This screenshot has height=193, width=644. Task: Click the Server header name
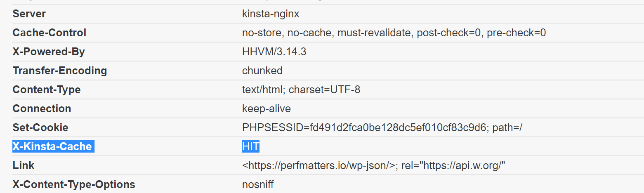click(x=29, y=14)
